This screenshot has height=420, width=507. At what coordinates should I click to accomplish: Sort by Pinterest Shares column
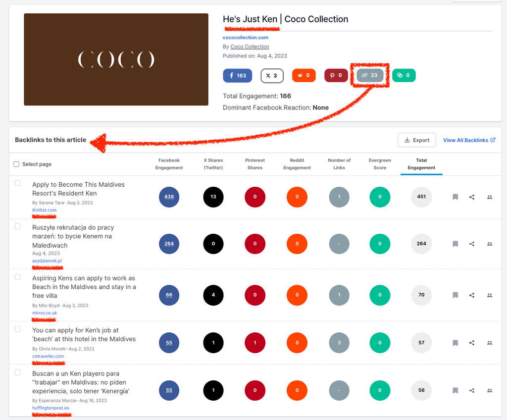click(x=255, y=164)
